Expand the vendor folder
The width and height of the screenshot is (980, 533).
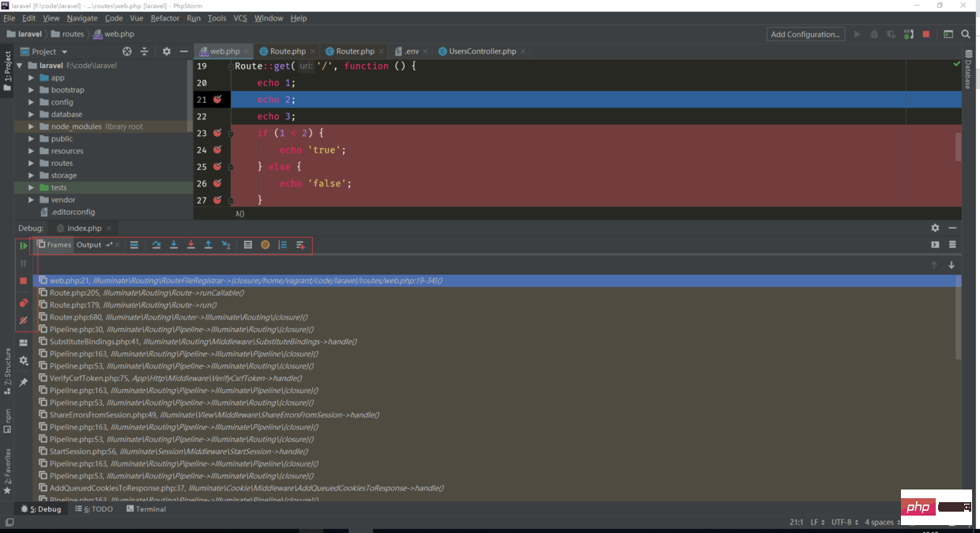pyautogui.click(x=32, y=200)
